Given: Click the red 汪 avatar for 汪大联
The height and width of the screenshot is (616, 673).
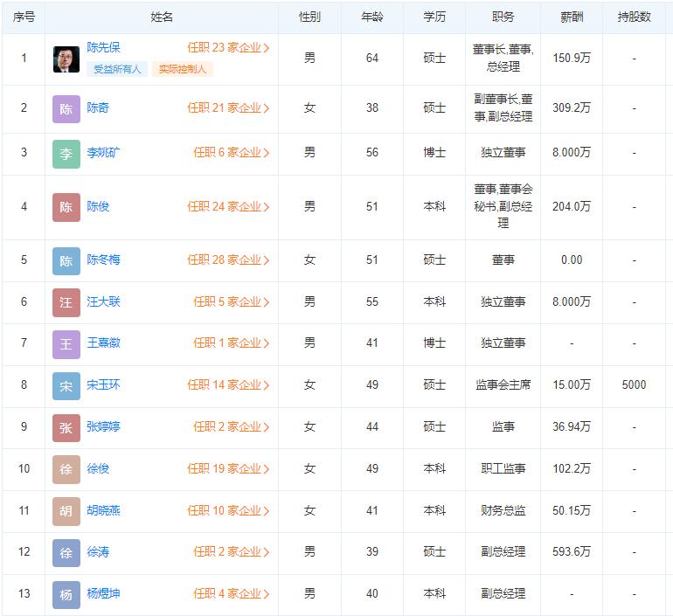Looking at the screenshot, I should point(66,302).
